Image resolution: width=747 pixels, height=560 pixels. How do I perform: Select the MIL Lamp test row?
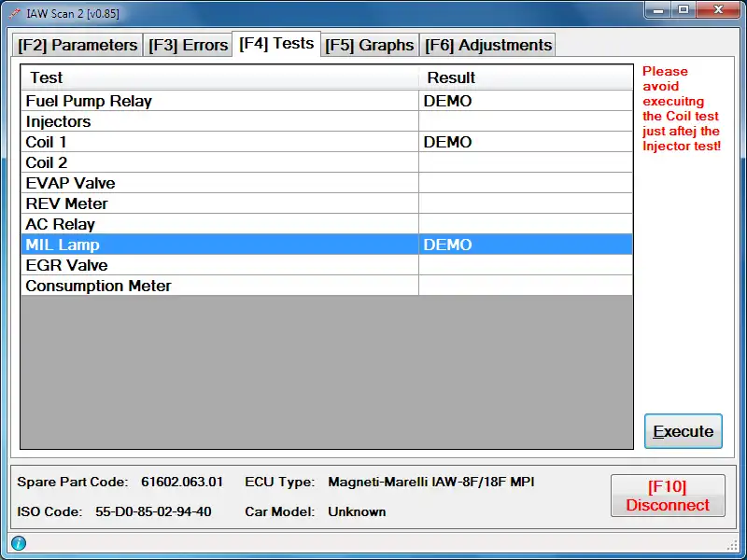click(327, 245)
